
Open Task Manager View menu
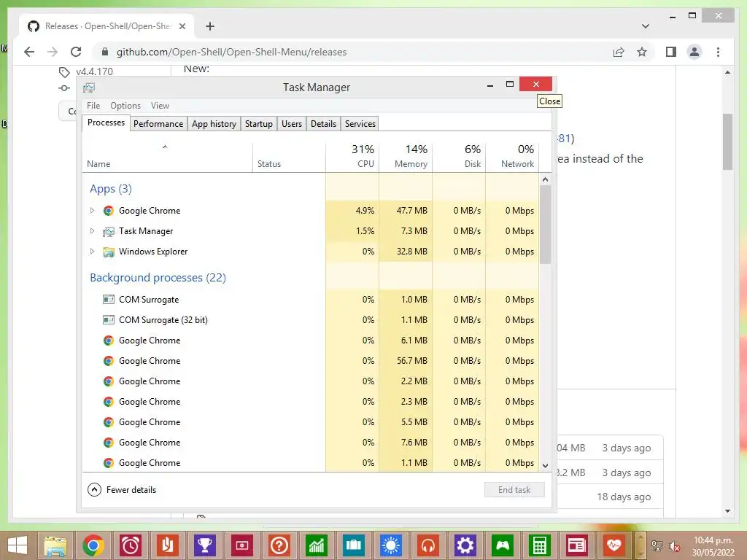(x=160, y=106)
